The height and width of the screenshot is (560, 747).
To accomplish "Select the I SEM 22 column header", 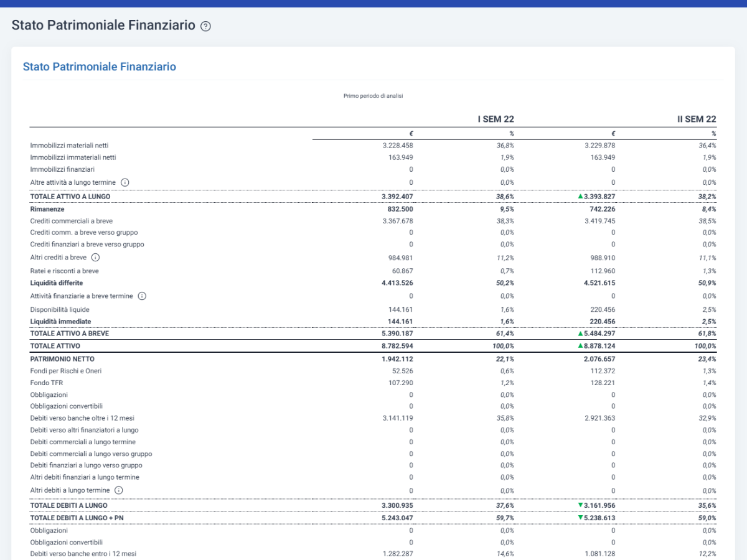I will 496,119.
